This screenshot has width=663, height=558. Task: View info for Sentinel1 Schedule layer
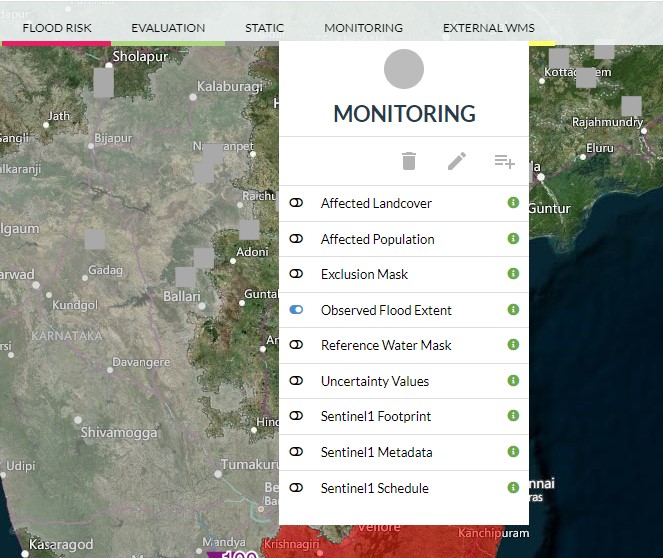513,488
